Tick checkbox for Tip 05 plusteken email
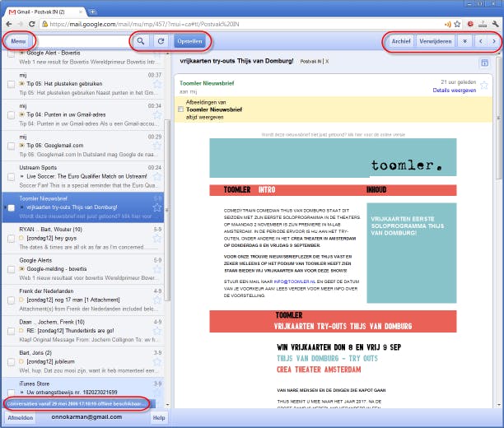Viewport: 504px width, 428px height. (11, 84)
